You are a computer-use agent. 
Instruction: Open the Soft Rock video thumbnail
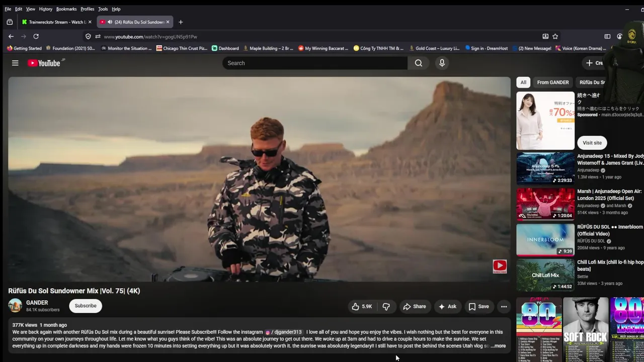pos(586,329)
